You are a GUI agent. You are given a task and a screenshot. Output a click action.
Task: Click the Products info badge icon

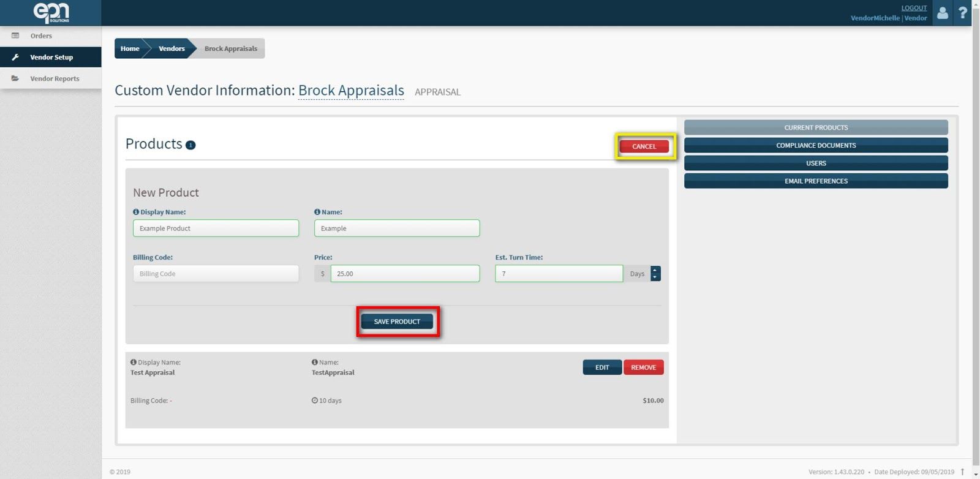[190, 145]
